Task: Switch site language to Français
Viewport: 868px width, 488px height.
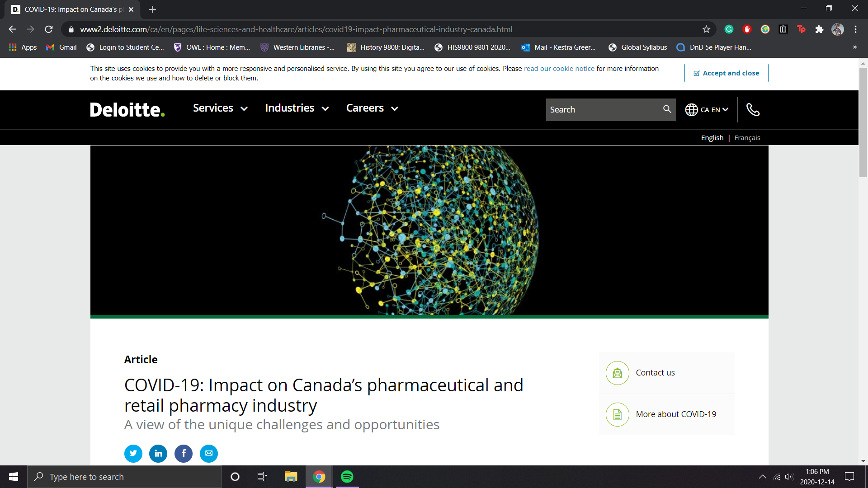Action: 747,138
